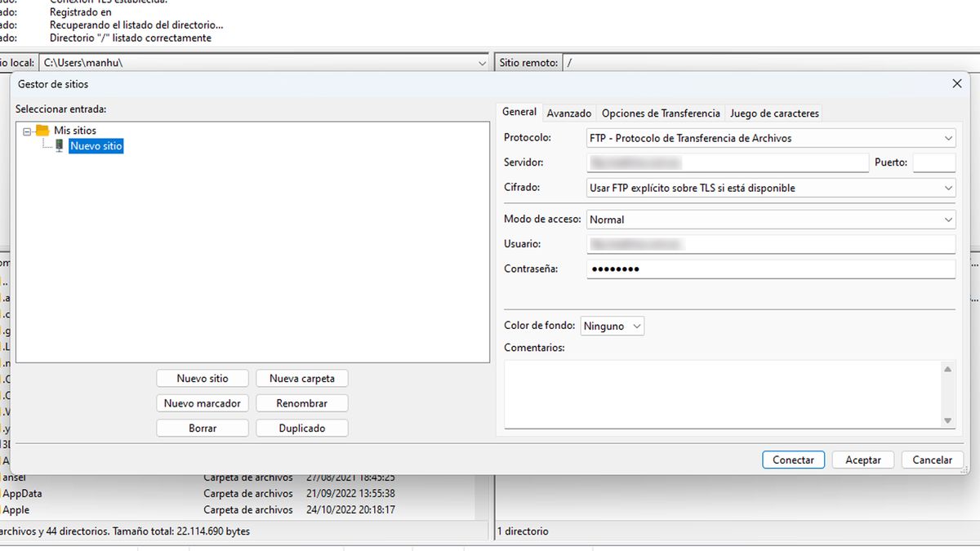Image resolution: width=980 pixels, height=551 pixels.
Task: Open the Modo de acceso dropdown
Action: pyautogui.click(x=948, y=219)
